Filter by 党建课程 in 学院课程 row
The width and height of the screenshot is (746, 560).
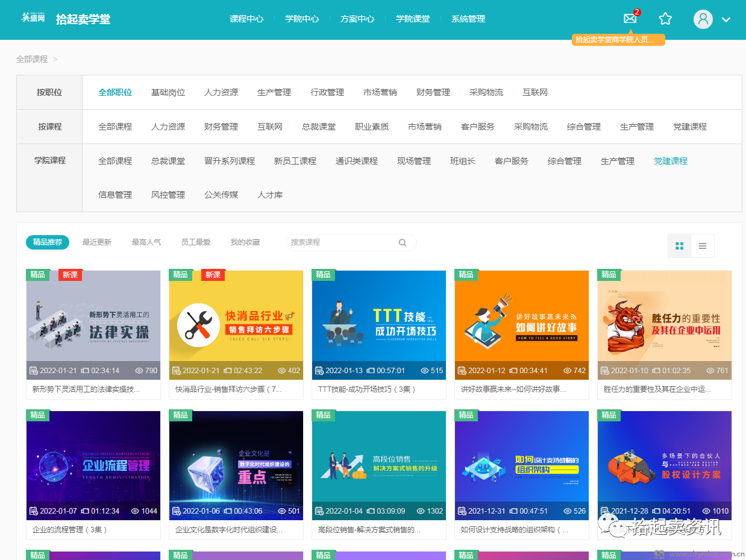pos(670,161)
